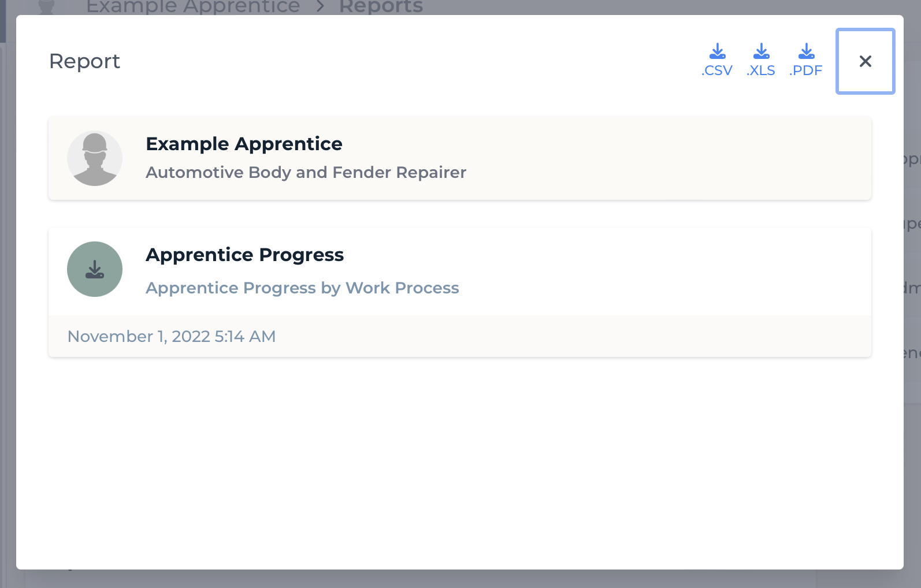Click the Example Apprentice avatar icon

pos(95,158)
